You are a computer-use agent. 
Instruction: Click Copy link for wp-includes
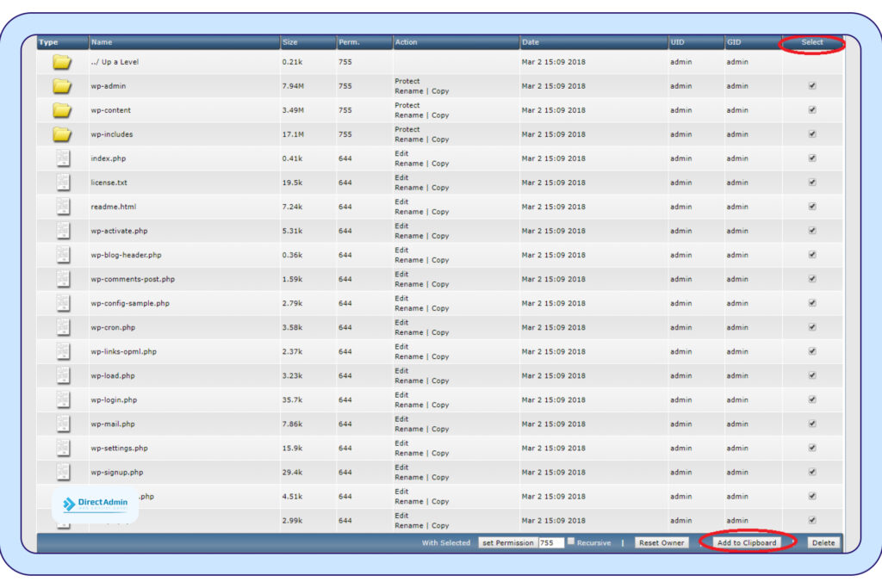(x=440, y=139)
